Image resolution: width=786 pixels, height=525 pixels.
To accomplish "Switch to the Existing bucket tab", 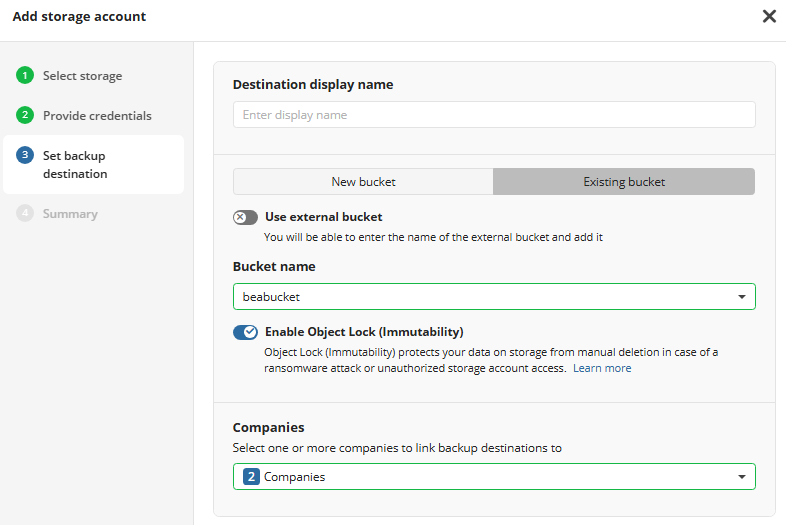I will click(x=624, y=182).
